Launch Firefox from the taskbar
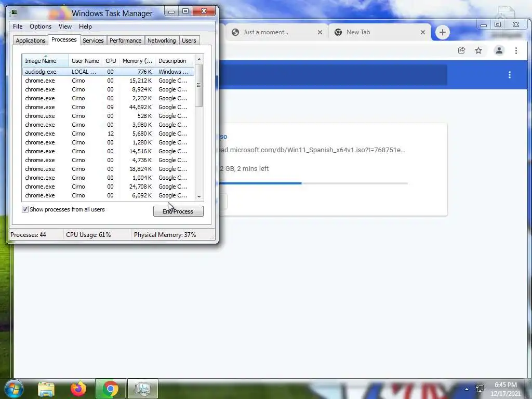 pyautogui.click(x=78, y=389)
